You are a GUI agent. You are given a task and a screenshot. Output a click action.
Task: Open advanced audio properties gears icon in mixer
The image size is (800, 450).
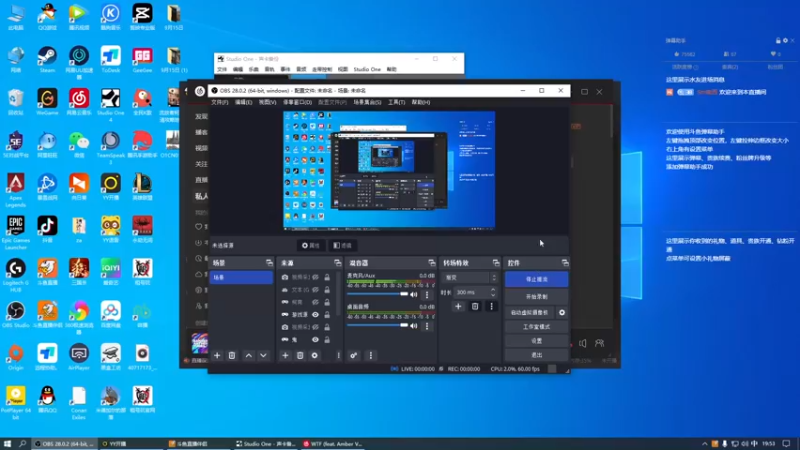pyautogui.click(x=354, y=356)
